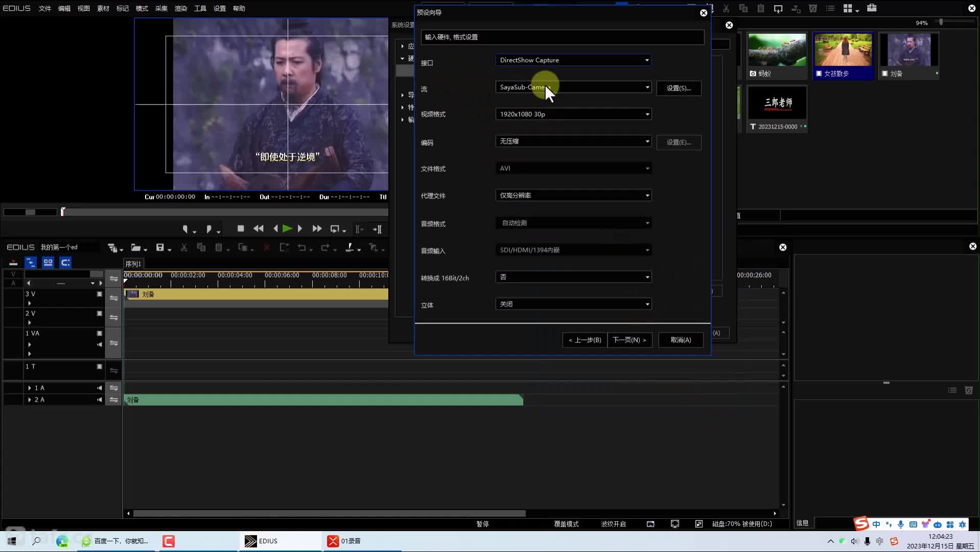
Task: Open the EDIUS taskbar item
Action: pyautogui.click(x=280, y=541)
